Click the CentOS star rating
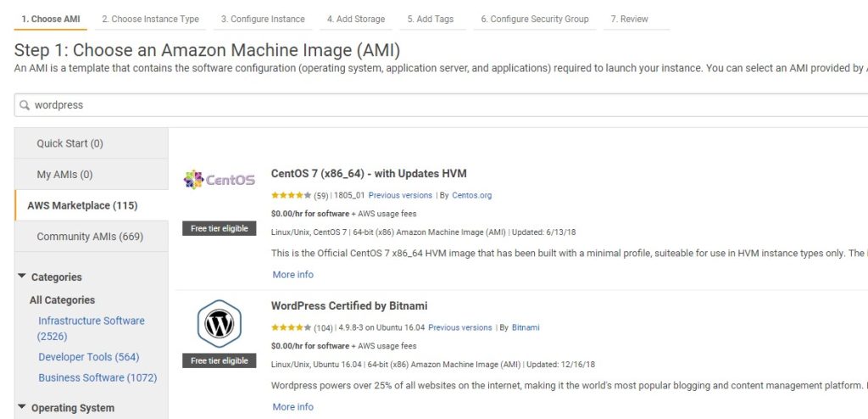The width and height of the screenshot is (868, 419). click(292, 196)
